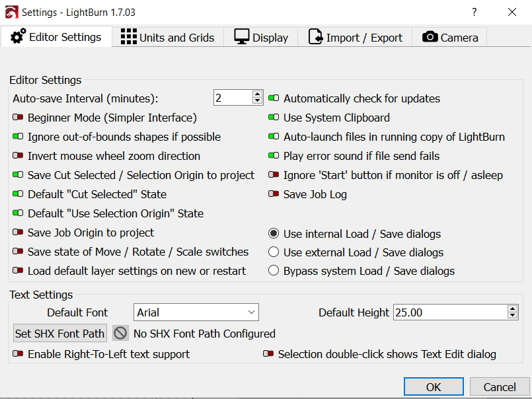Click the help question mark button
Viewport: 532px width, 399px height.
pos(475,12)
